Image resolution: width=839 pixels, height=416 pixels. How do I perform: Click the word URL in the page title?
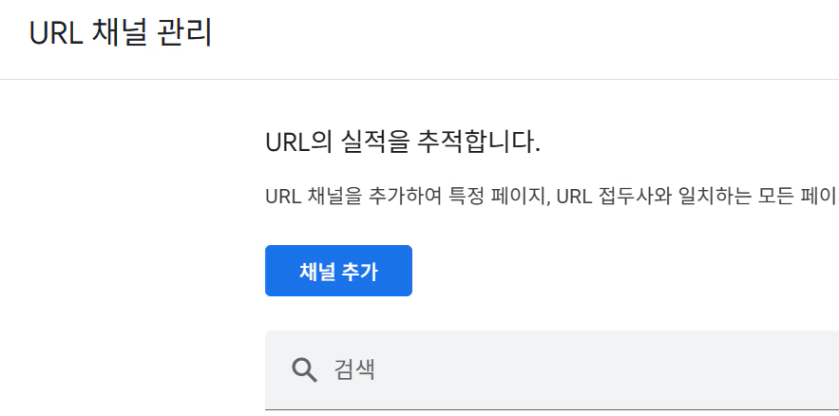pyautogui.click(x=56, y=34)
